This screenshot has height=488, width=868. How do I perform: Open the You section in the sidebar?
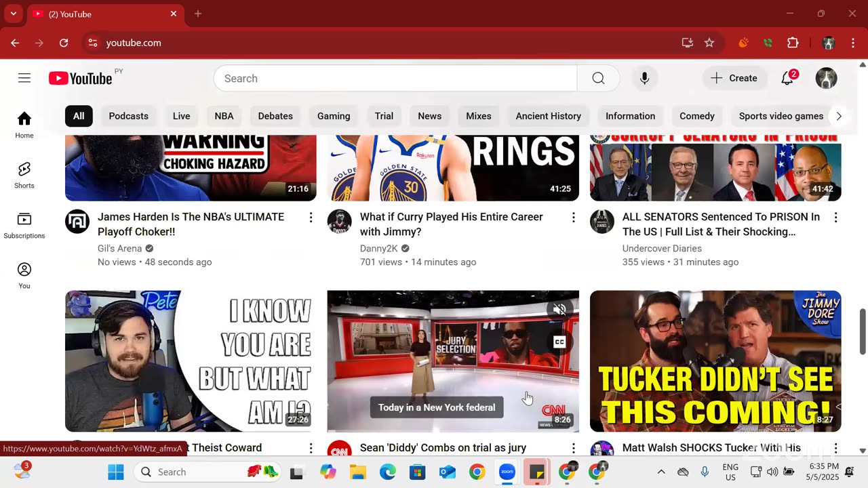coord(24,276)
